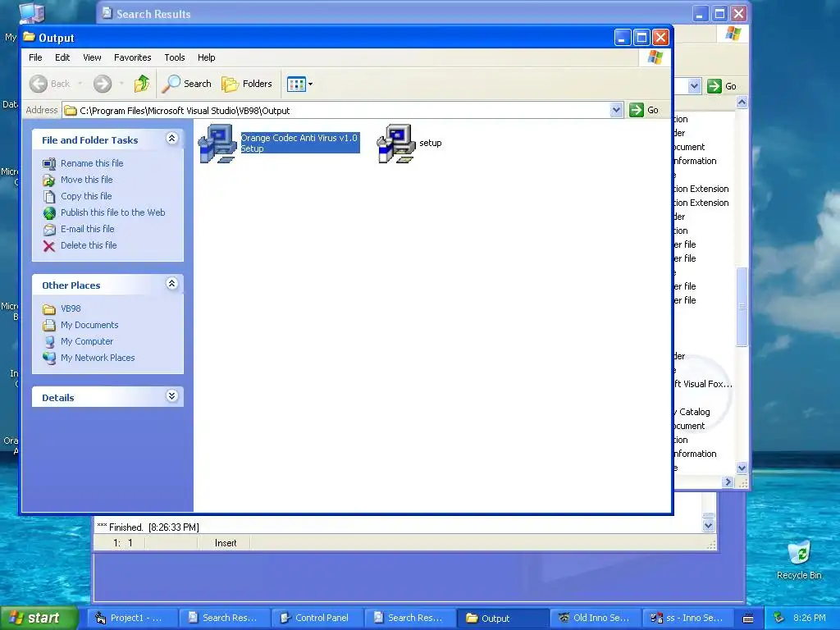
Task: Click Inno Setup output scrollbar down arrow
Action: [x=708, y=526]
